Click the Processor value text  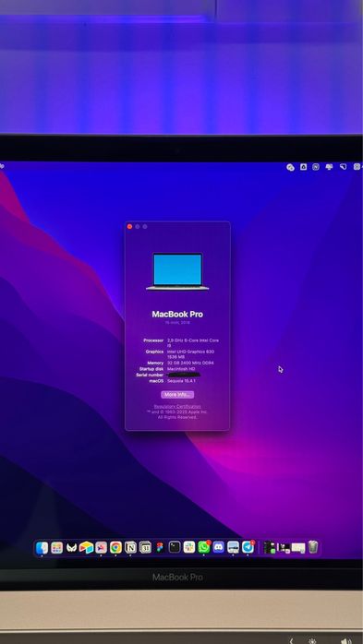(193, 343)
